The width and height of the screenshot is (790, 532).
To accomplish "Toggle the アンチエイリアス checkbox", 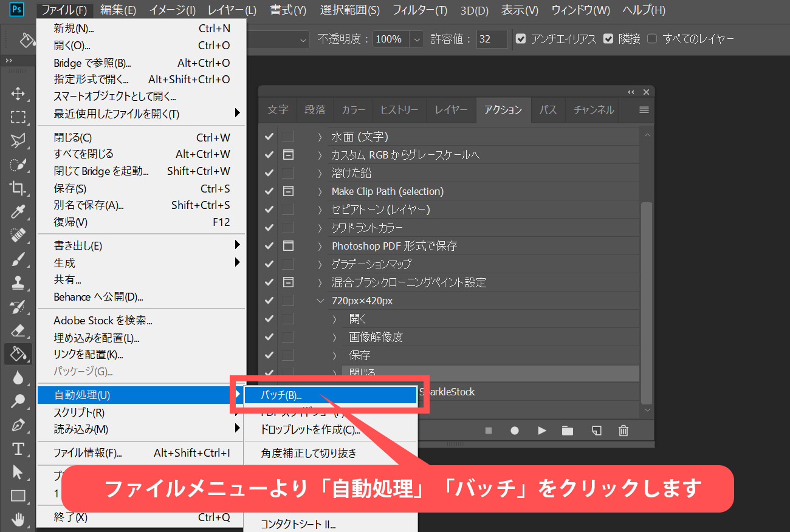I will tap(521, 39).
